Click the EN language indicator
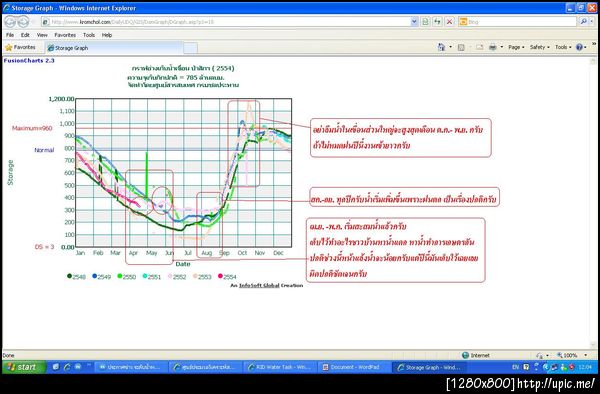Viewport: 600px width, 394px height. 515,367
